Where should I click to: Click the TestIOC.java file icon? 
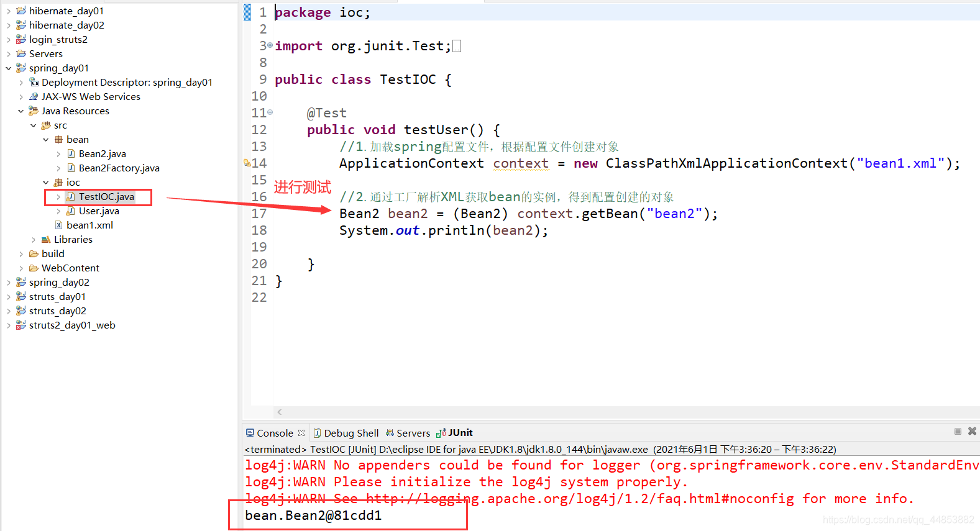[x=71, y=196]
